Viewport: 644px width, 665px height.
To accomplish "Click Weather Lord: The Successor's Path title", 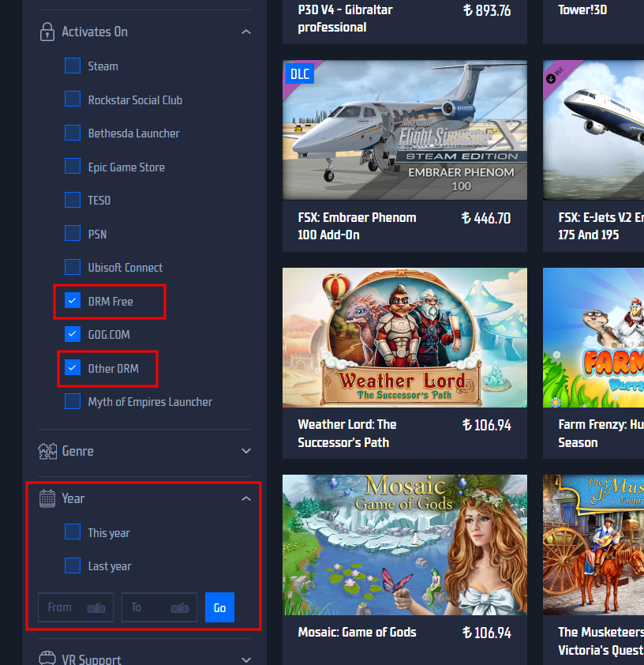I will click(x=347, y=434).
